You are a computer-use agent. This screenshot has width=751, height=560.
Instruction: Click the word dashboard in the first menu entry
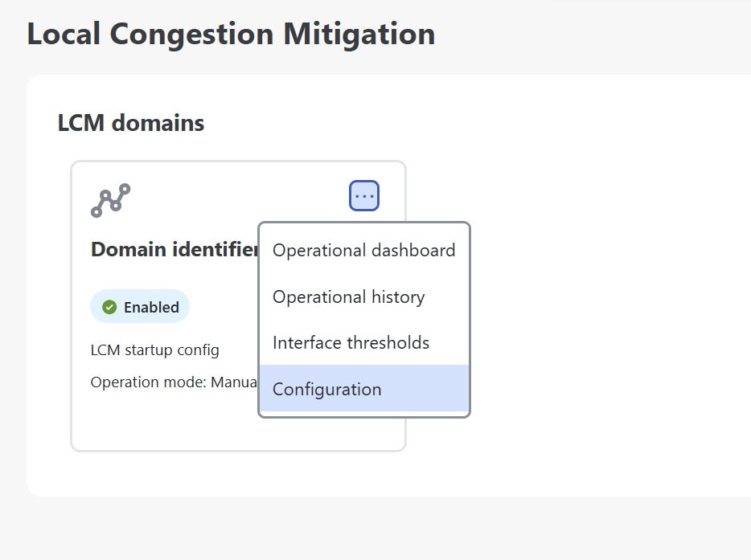click(408, 251)
